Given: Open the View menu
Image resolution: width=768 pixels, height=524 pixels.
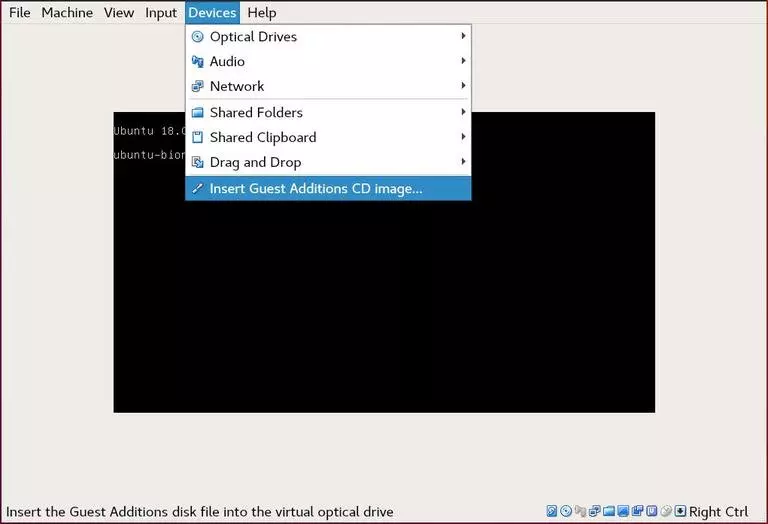Looking at the screenshot, I should coord(119,12).
